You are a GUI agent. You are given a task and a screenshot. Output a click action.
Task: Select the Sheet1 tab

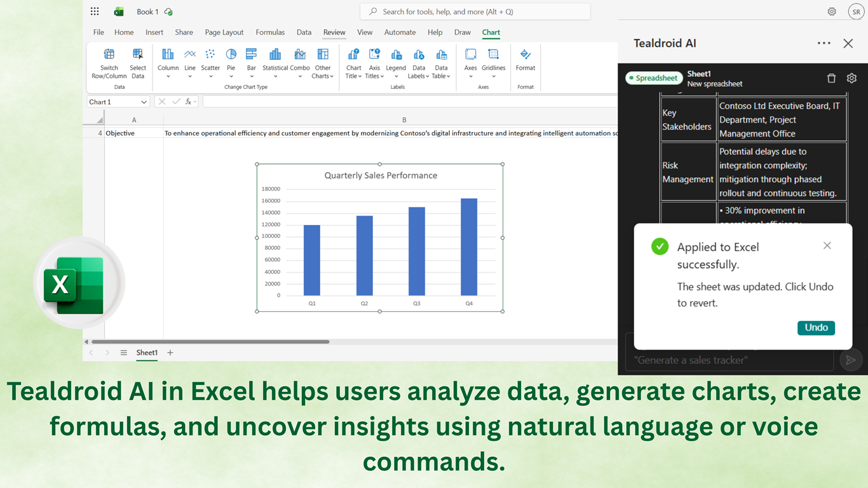(147, 353)
